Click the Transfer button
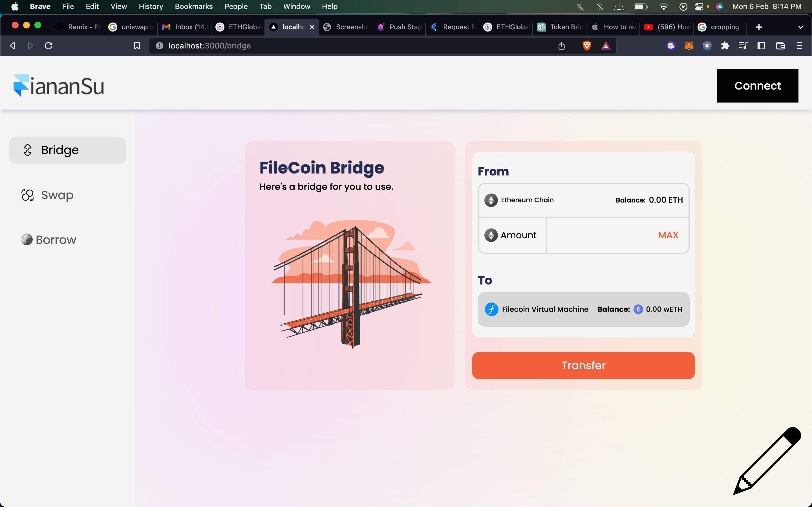812x507 pixels. (x=583, y=365)
